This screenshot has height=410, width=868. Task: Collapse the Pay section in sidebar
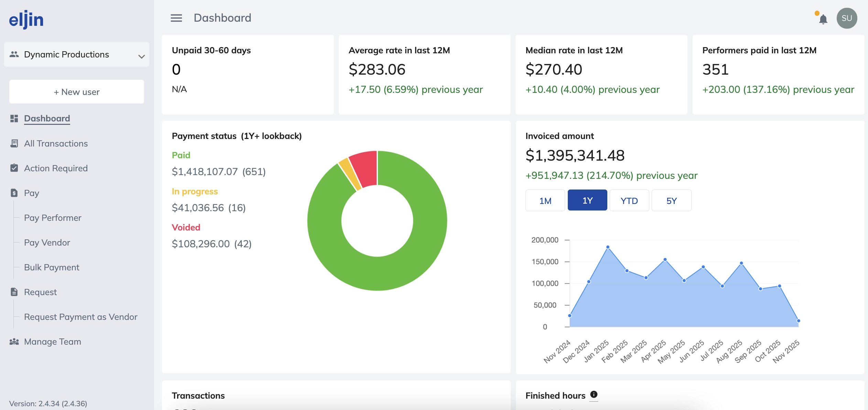31,193
